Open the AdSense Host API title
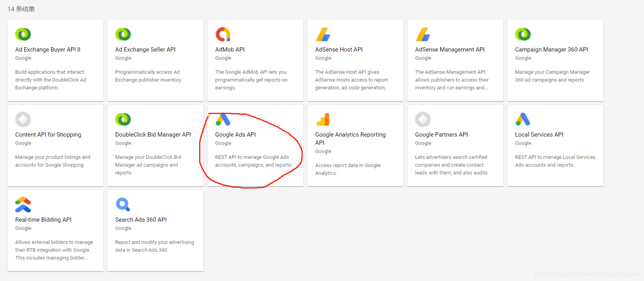Image resolution: width=644 pixels, height=281 pixels. point(339,50)
